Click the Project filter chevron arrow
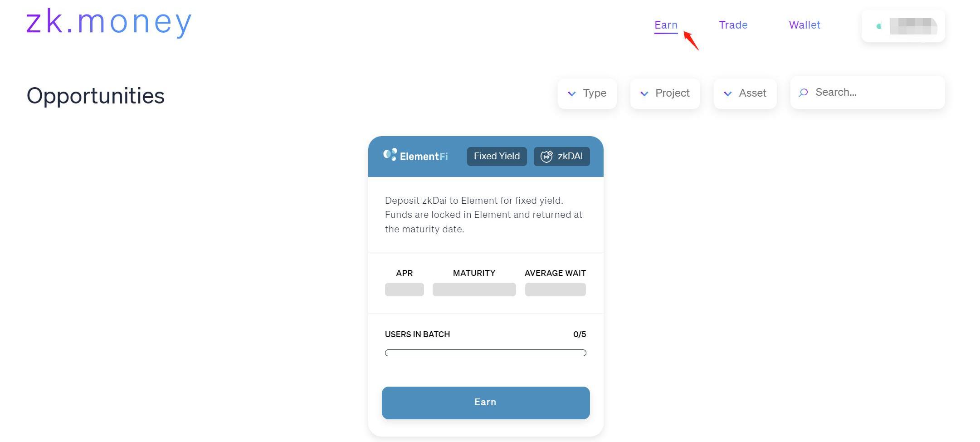 [644, 93]
